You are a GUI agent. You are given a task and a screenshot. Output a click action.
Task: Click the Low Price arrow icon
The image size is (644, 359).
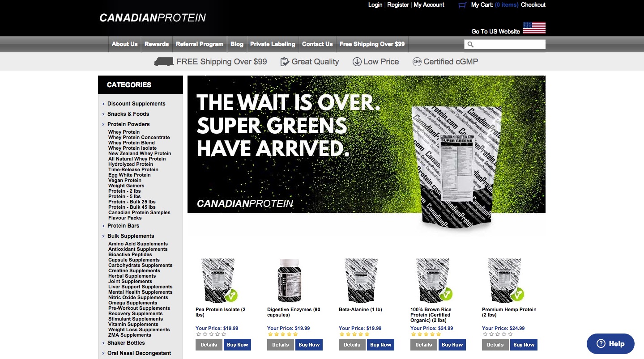[357, 62]
